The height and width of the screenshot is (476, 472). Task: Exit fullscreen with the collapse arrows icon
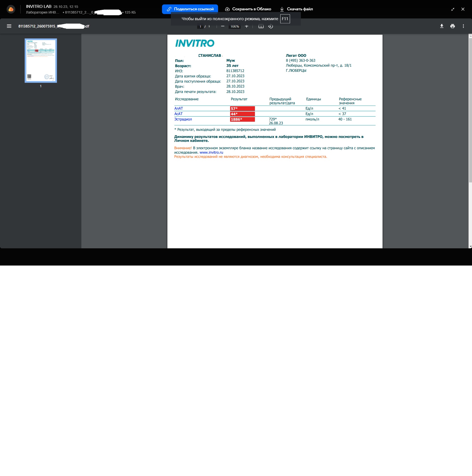(x=453, y=9)
